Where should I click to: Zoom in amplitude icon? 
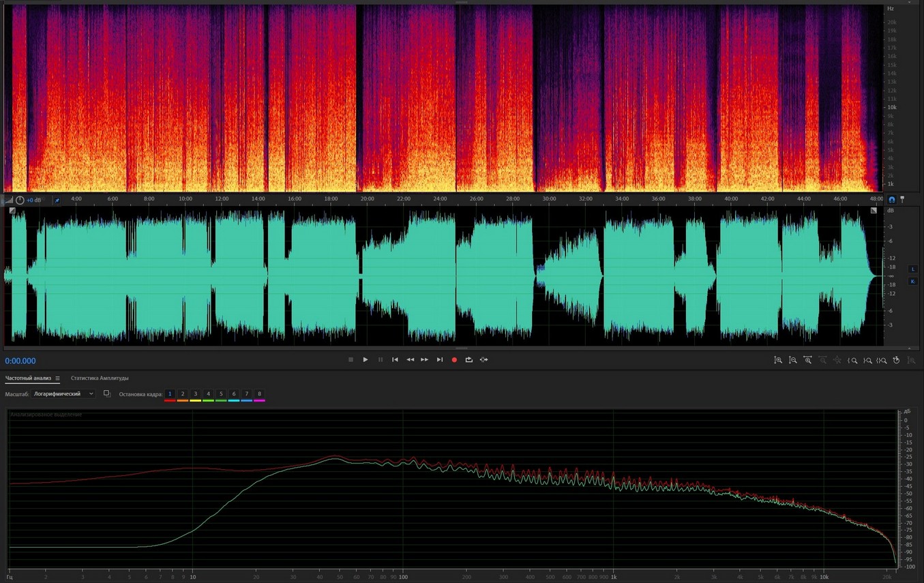pyautogui.click(x=778, y=360)
